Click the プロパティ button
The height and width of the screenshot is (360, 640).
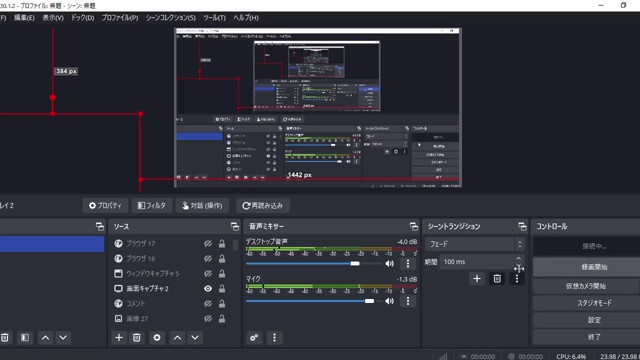tap(105, 205)
